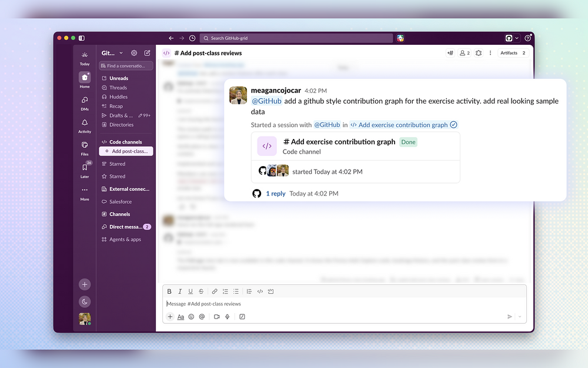Open the Add exercise contribution graph link
Viewport: 588px width, 368px height.
(403, 125)
